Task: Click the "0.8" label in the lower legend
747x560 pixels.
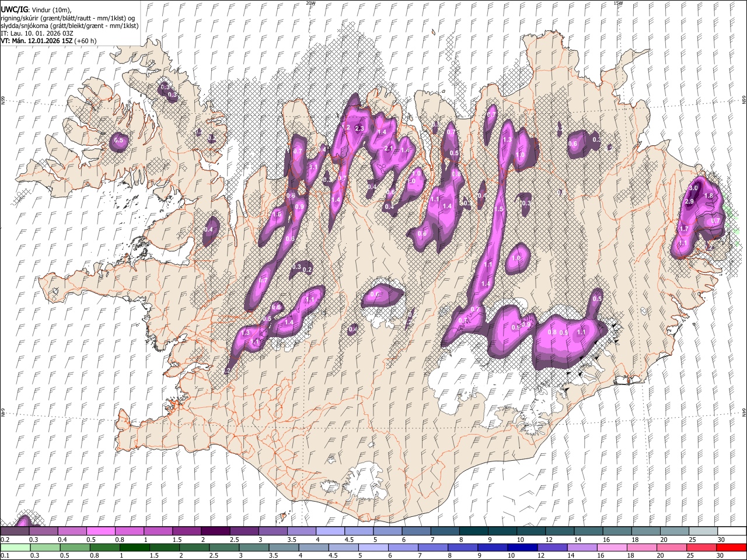Action: click(x=94, y=556)
